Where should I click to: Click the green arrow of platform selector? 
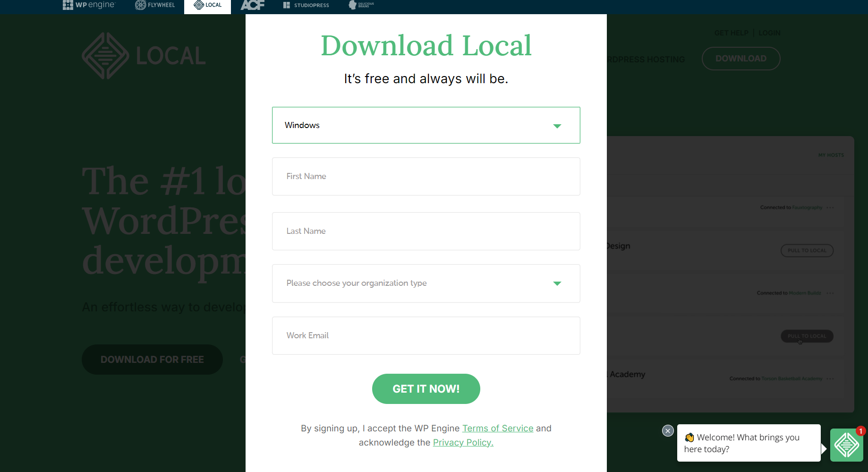tap(557, 126)
